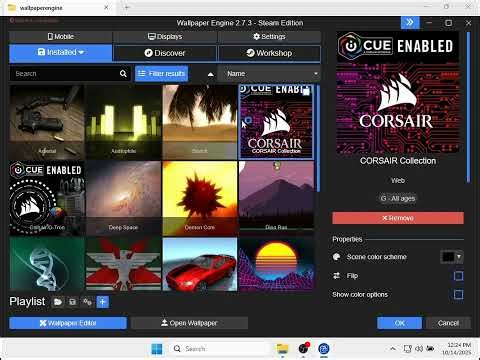480x360 pixels.
Task: Select the DNA helix wallpaper
Action: click(47, 264)
